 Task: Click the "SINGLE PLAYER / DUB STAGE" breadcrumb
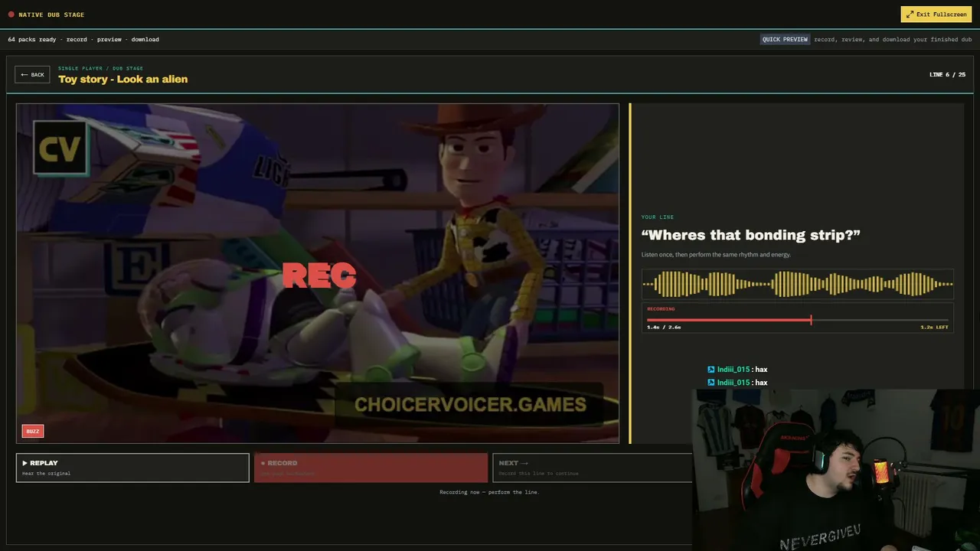pos(100,68)
